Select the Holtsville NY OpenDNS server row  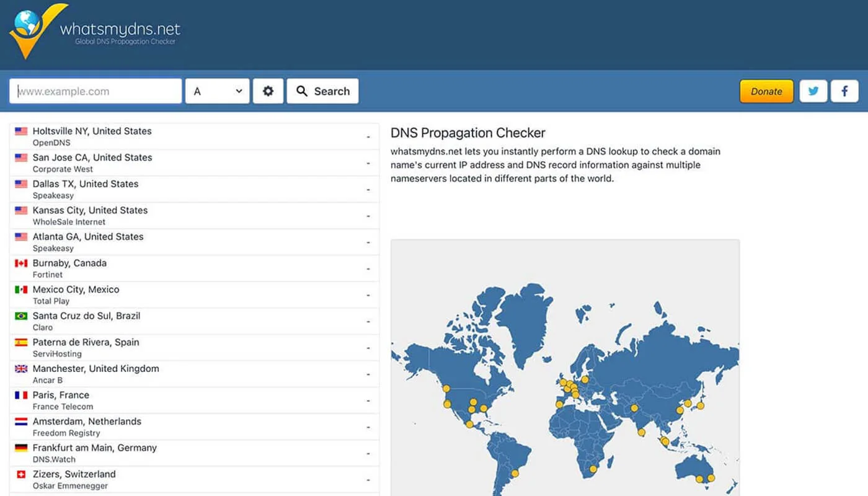pyautogui.click(x=194, y=136)
